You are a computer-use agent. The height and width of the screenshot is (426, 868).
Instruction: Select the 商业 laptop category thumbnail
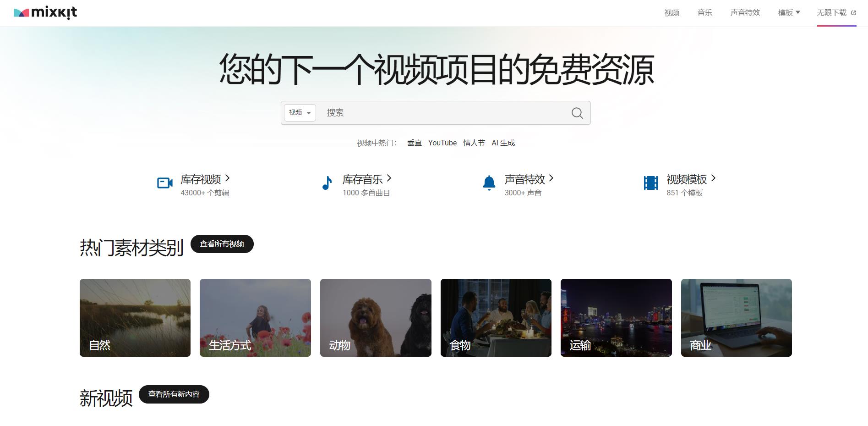(x=736, y=318)
